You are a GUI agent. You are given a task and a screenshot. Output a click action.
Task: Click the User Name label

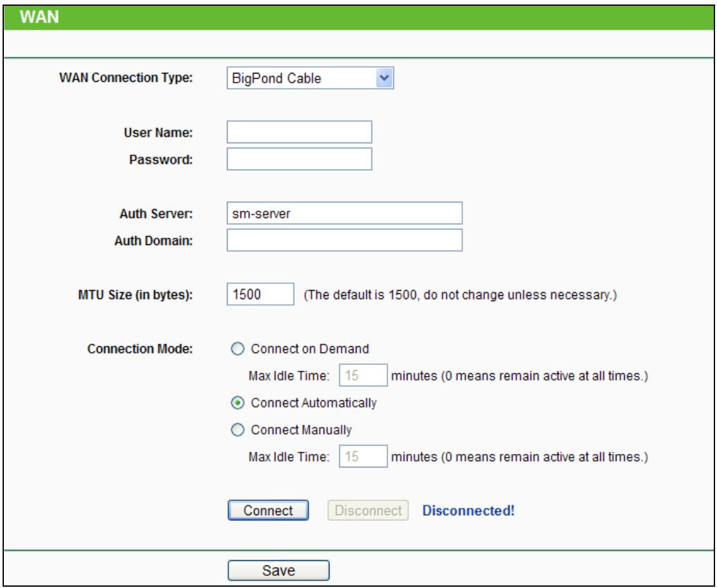[x=158, y=133]
